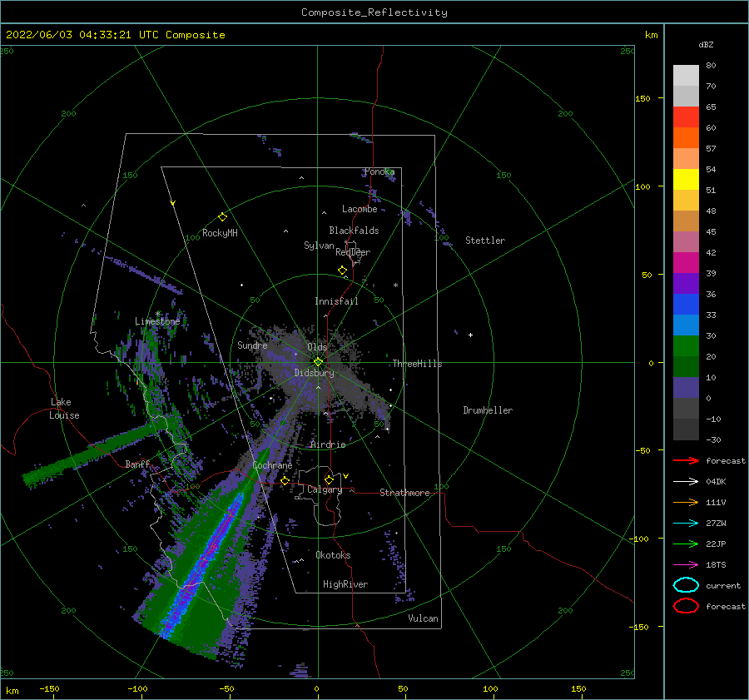Image resolution: width=749 pixels, height=700 pixels.
Task: Click the Limestone label on the map
Action: coord(157,321)
